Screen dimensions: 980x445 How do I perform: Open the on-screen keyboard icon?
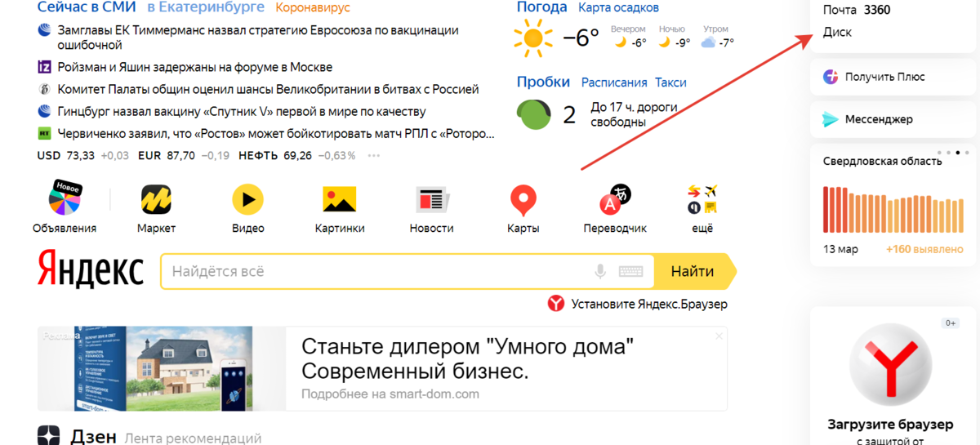(630, 272)
